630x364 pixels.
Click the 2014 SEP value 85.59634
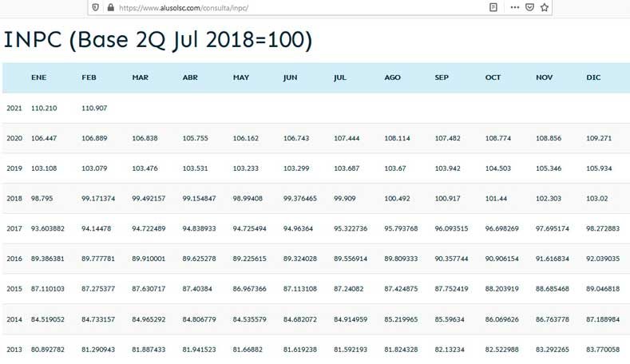point(450,319)
